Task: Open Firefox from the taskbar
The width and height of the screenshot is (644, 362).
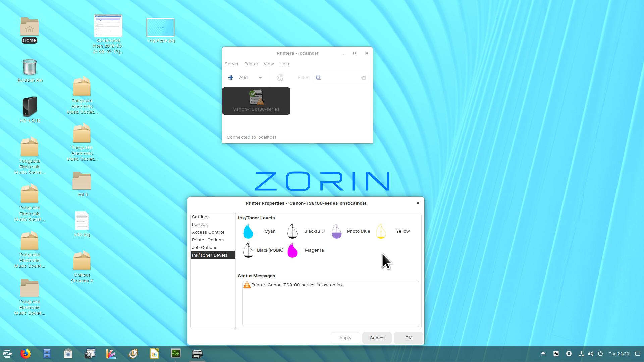Action: pos(25,354)
